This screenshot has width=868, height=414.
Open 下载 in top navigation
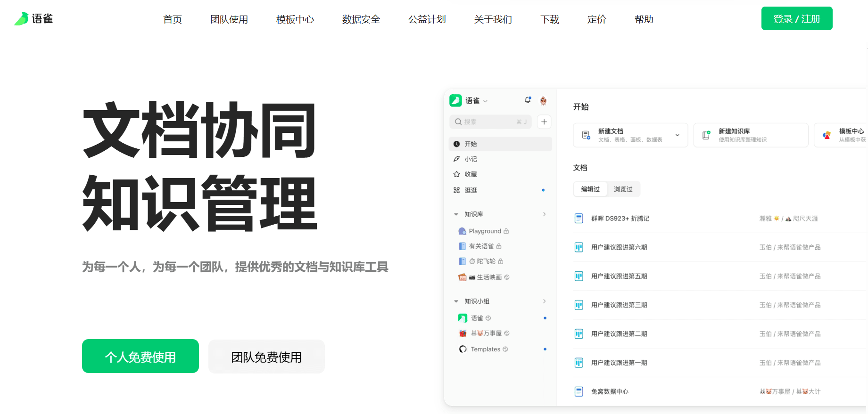(x=550, y=19)
